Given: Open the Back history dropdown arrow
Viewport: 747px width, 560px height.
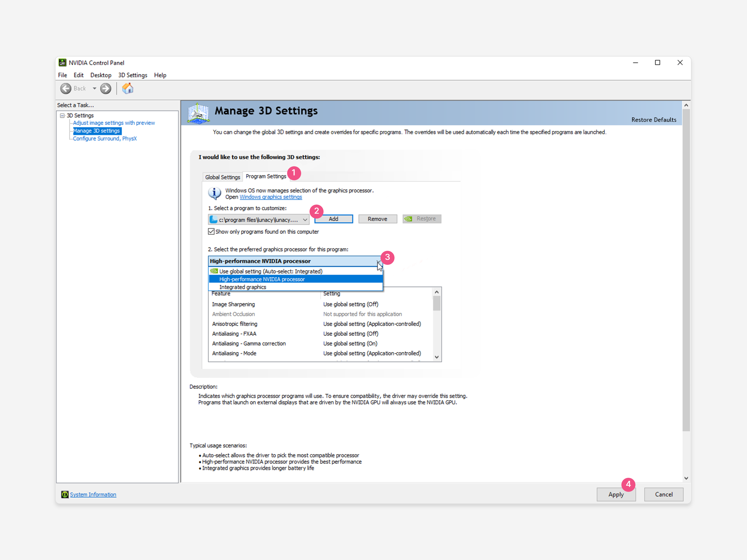Looking at the screenshot, I should [95, 89].
